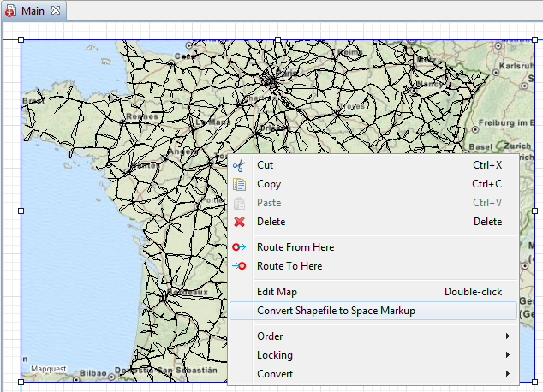The image size is (543, 392).
Task: Click the left-middle resize handle of the map
Action: [21, 210]
